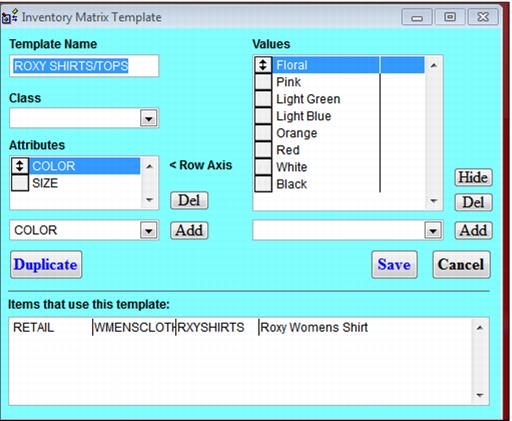This screenshot has height=421, width=512.
Task: Click the row selector box beside Light Green
Action: point(263,99)
